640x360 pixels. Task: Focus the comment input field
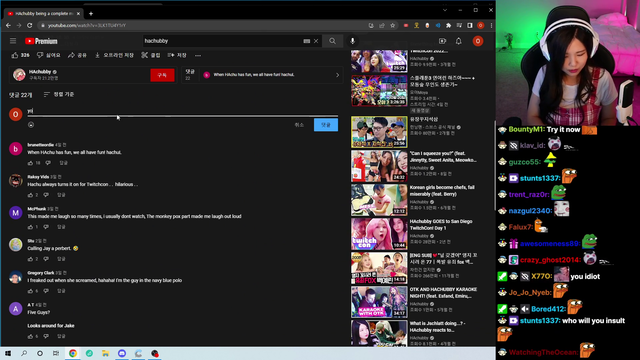(x=182, y=111)
